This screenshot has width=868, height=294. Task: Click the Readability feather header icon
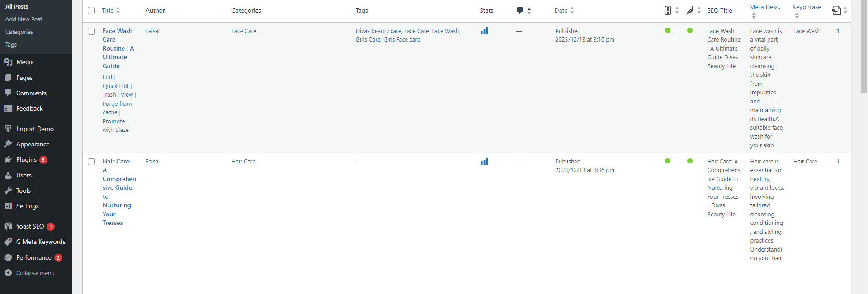690,10
